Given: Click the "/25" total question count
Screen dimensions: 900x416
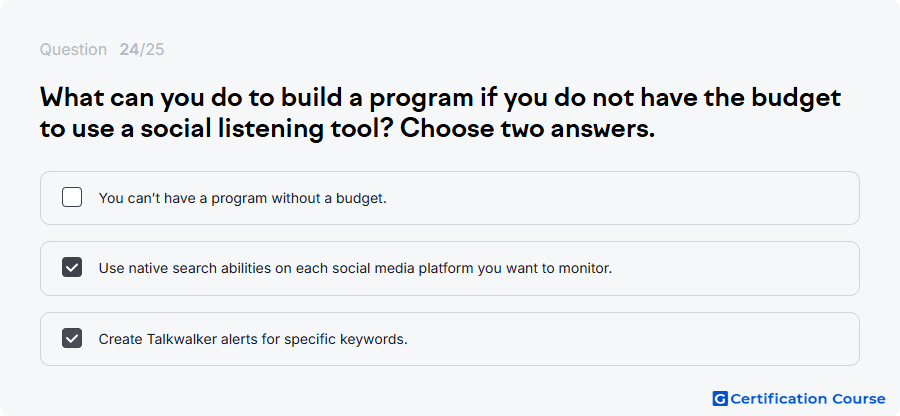Looking at the screenshot, I should pos(152,50).
